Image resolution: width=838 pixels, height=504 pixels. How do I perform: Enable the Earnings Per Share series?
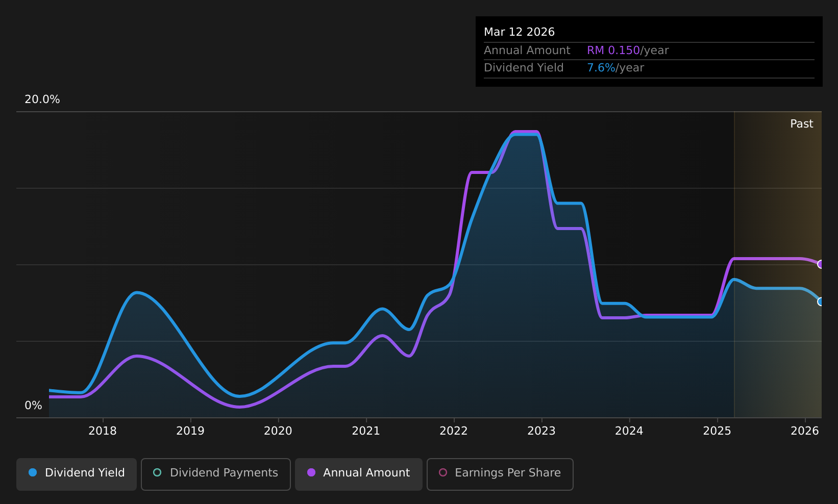(500, 474)
